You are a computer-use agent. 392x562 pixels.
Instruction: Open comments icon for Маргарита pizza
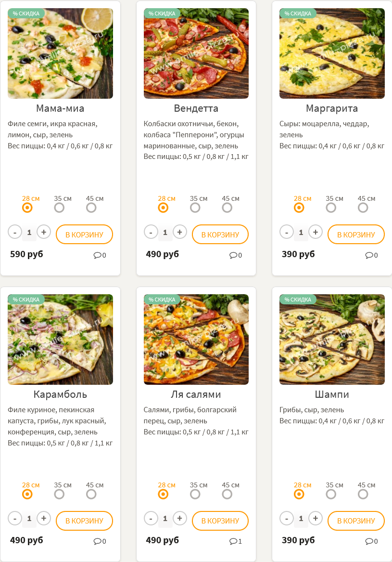tap(369, 255)
